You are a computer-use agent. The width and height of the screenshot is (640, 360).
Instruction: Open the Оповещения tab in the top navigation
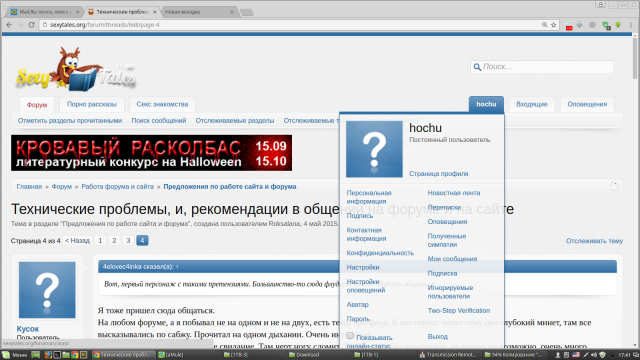tap(587, 104)
